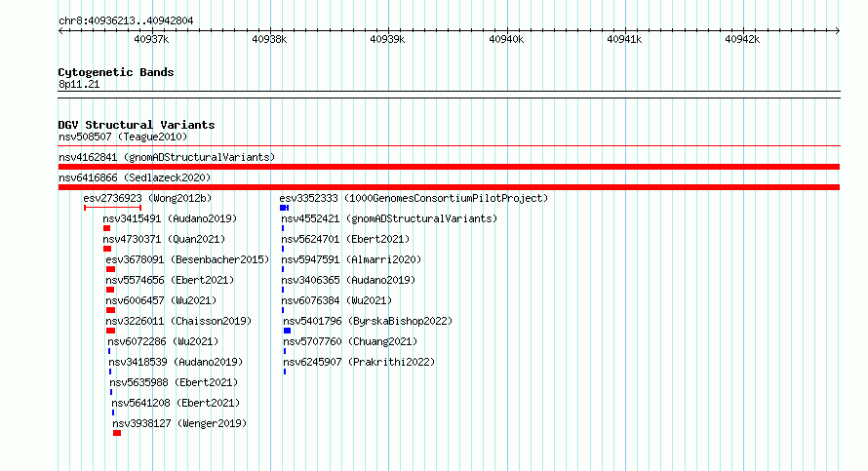This screenshot has width=868, height=471.
Task: Open esv2736923 (Wong2012b) variant details
Action: pos(147,198)
